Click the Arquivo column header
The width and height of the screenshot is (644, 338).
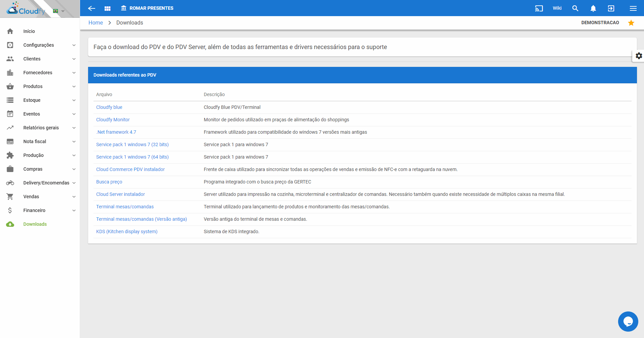click(104, 94)
